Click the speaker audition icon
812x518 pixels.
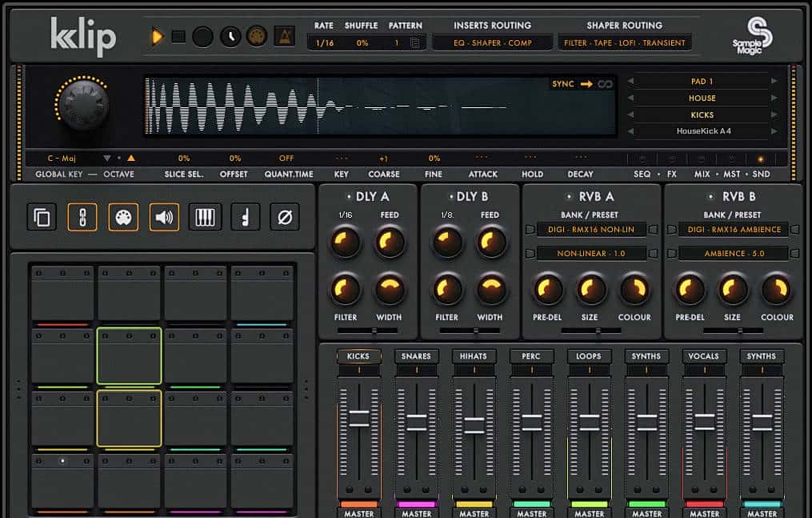[x=164, y=217]
